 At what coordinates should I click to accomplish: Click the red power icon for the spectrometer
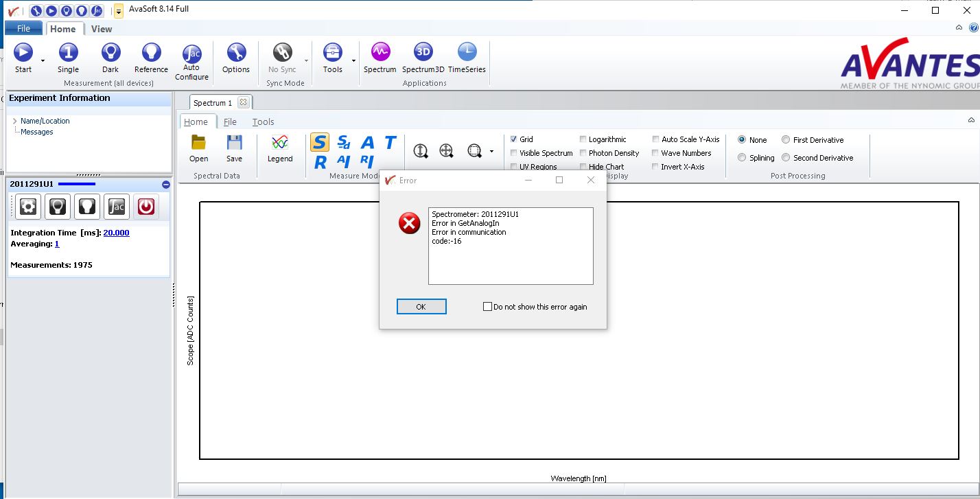(146, 206)
